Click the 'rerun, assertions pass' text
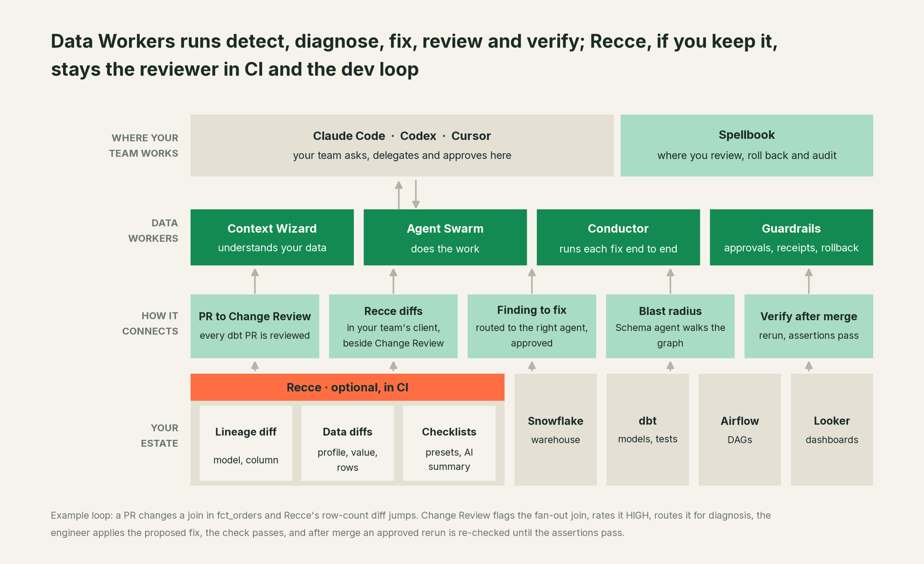924x564 pixels. coord(808,336)
